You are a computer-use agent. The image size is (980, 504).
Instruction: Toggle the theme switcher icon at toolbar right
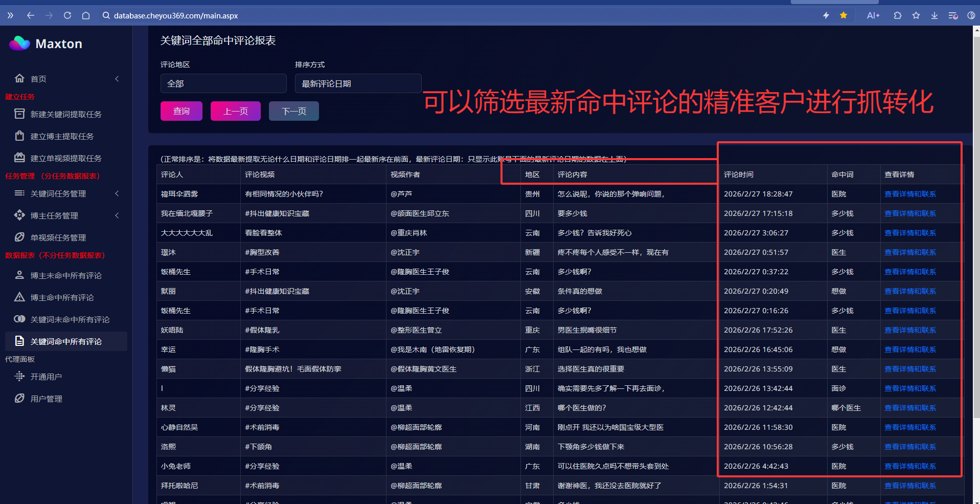pos(971,15)
